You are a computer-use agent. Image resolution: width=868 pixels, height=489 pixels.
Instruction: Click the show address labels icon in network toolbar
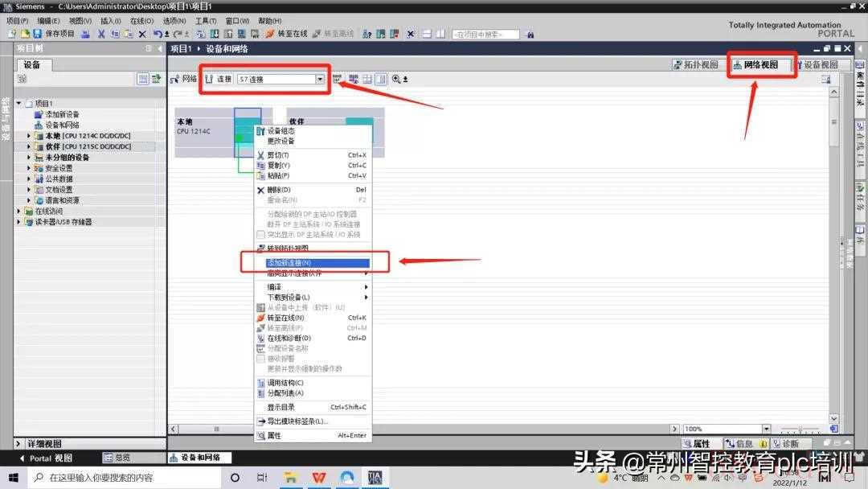tap(353, 79)
